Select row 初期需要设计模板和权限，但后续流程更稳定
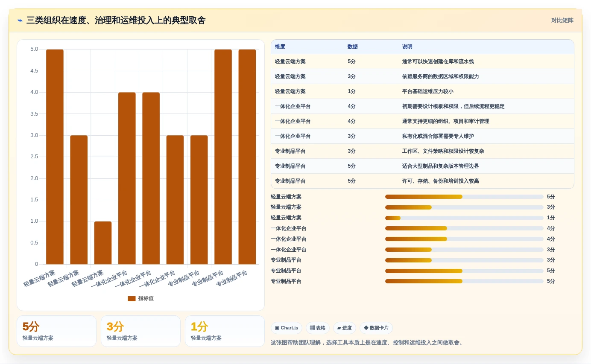 (x=422, y=106)
